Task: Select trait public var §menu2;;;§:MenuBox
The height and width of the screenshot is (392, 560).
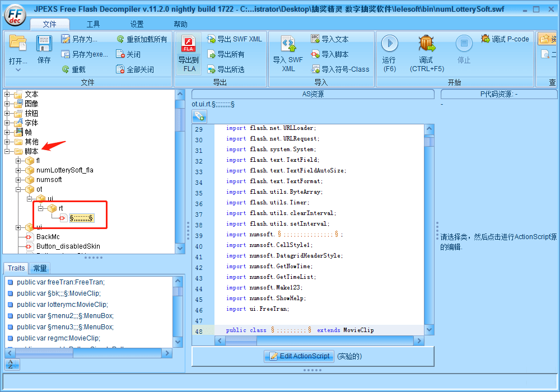Action: pyautogui.click(x=65, y=316)
